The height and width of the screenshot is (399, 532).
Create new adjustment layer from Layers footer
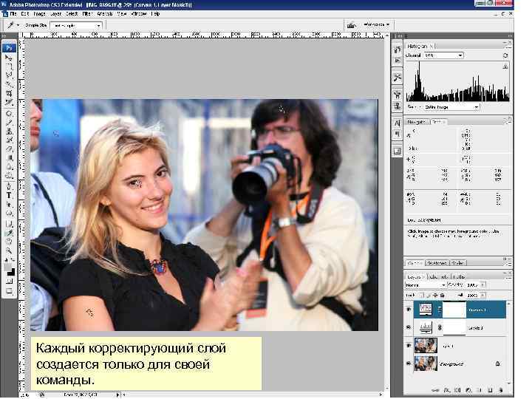[468, 391]
